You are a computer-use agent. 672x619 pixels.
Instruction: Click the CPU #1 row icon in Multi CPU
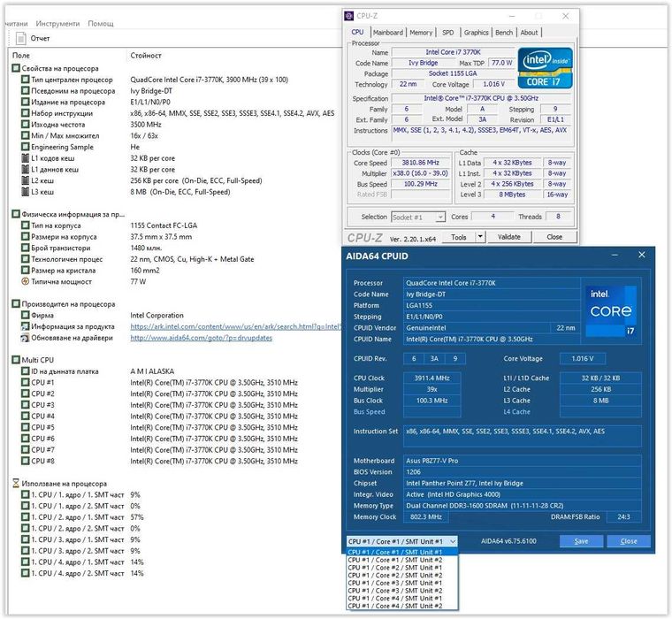pyautogui.click(x=26, y=382)
